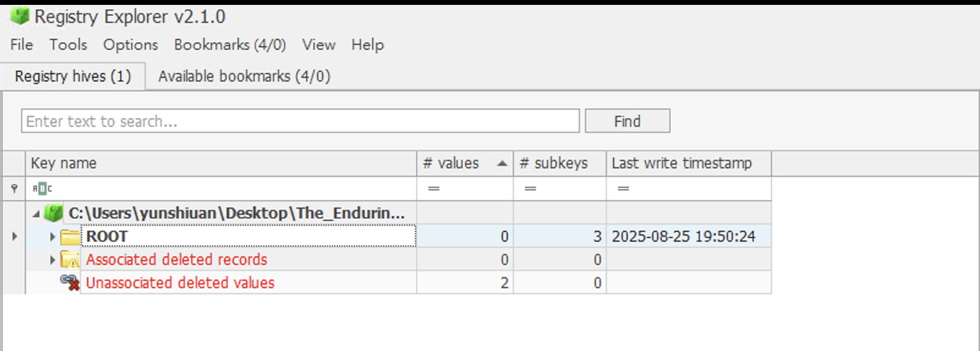Switch to the Available bookmarks tab
The height and width of the screenshot is (351, 980).
coord(244,76)
